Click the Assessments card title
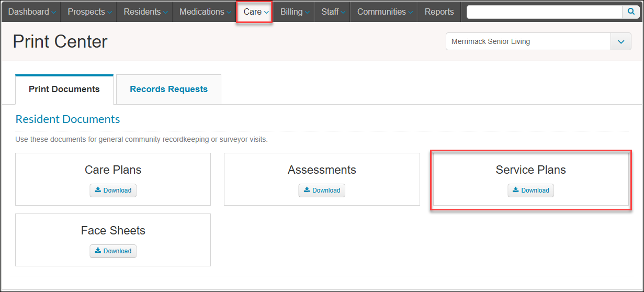This screenshot has height=292, width=644. tap(322, 170)
